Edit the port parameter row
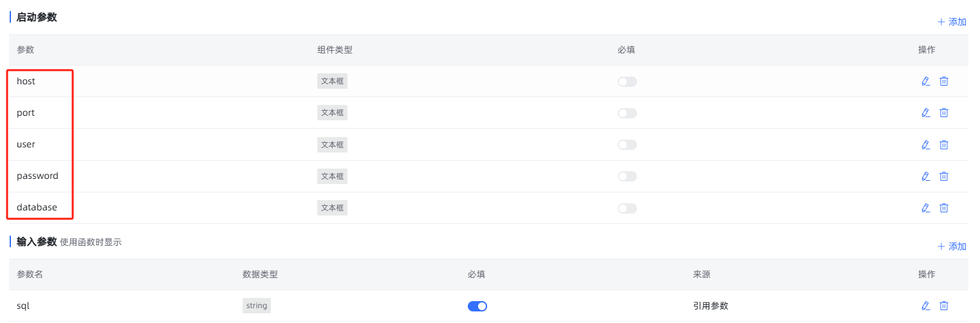 pyautogui.click(x=926, y=113)
